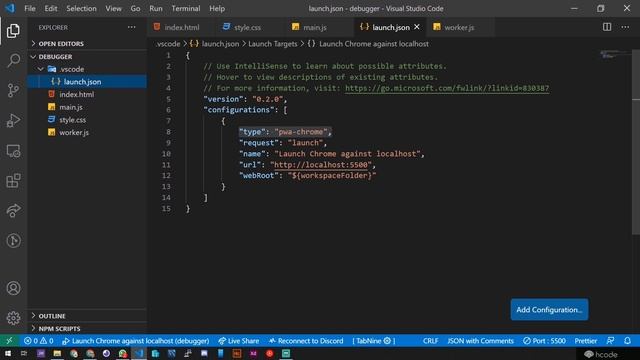Open the Selection menu

coord(81,8)
